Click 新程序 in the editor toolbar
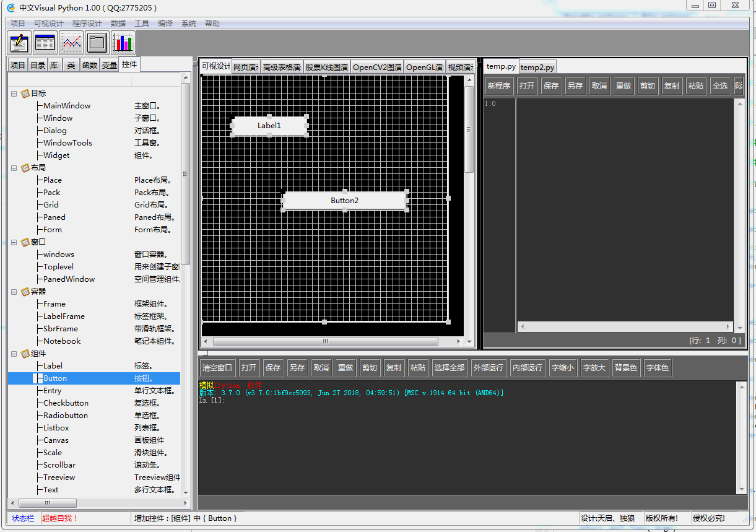756x532 pixels. click(x=499, y=86)
